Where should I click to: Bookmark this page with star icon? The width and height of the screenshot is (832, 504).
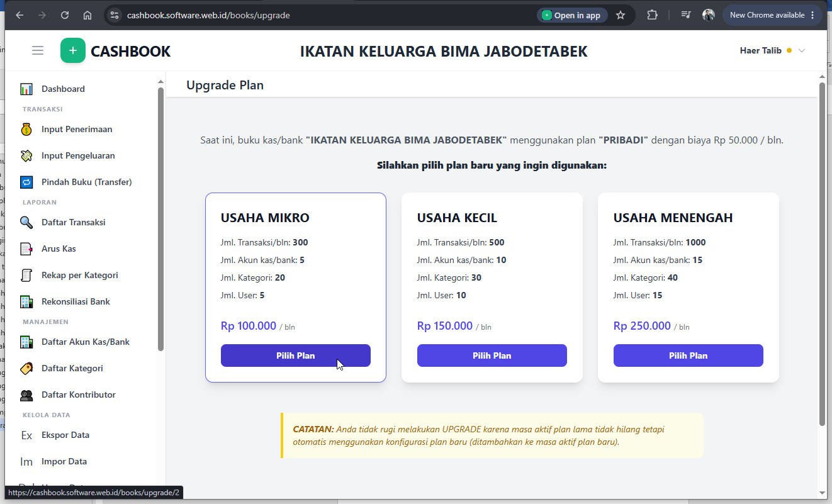[621, 15]
